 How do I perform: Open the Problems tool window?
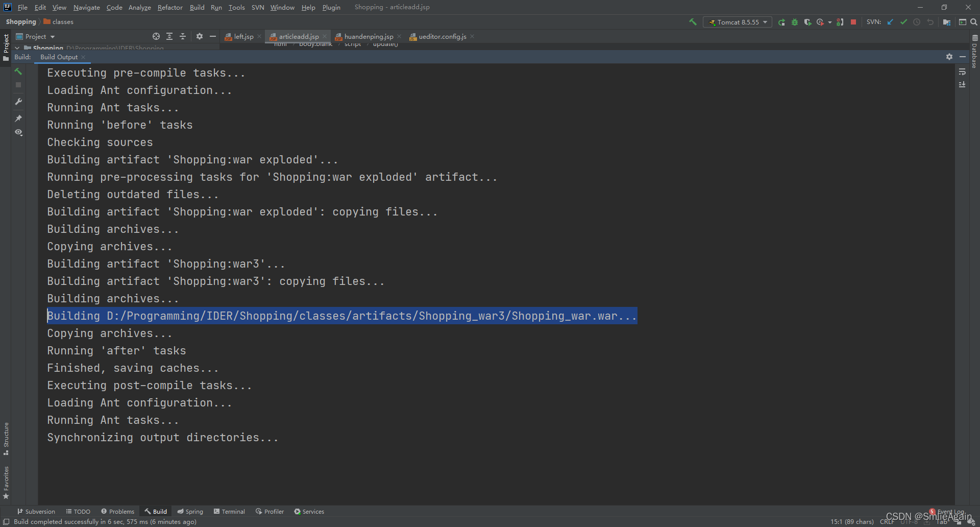(117, 511)
